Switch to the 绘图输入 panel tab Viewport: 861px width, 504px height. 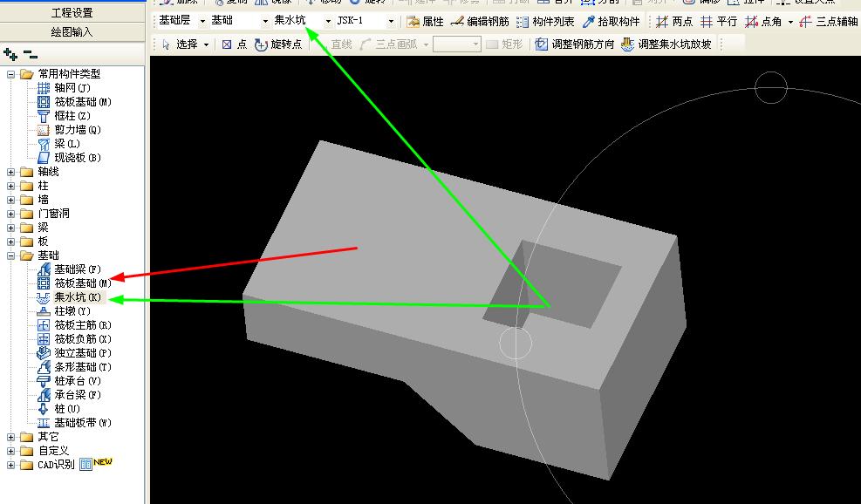[72, 32]
